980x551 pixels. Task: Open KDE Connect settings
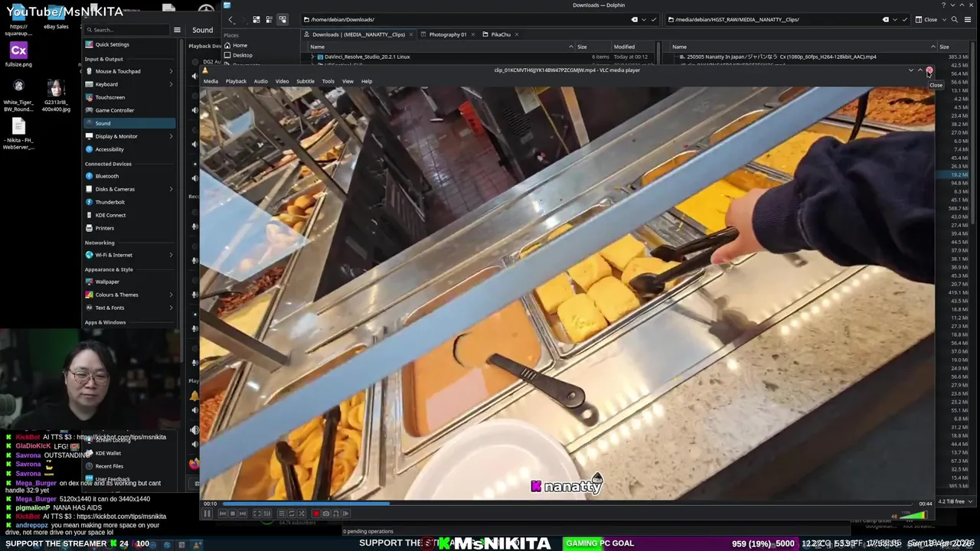(129, 215)
